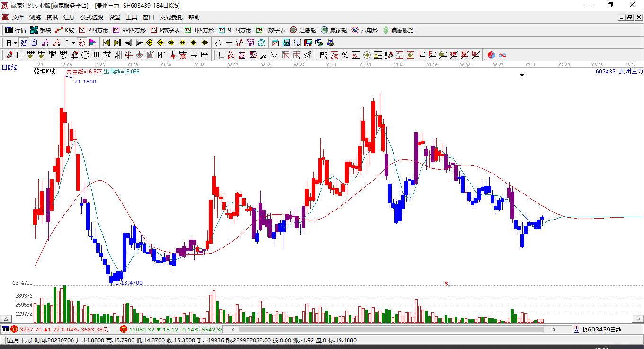Click the yellow diamond left-arrow icon
This screenshot has width=644, height=349.
[x=150, y=43]
